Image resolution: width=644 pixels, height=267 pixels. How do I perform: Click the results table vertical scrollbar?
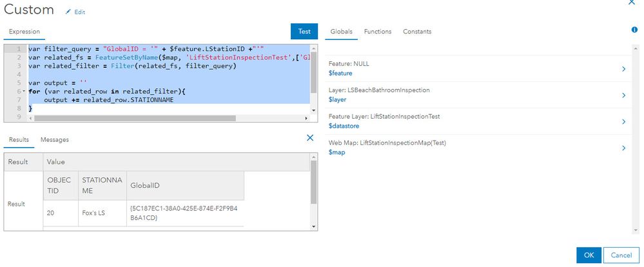[x=313, y=181]
